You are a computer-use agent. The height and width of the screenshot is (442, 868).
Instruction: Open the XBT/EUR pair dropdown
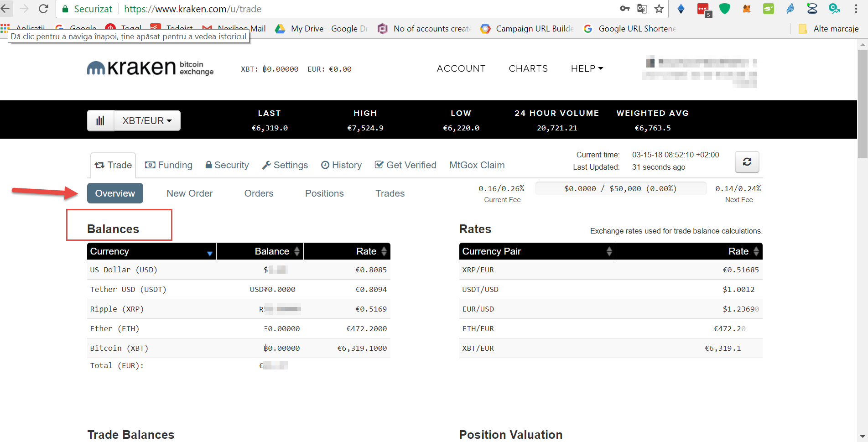[147, 121]
